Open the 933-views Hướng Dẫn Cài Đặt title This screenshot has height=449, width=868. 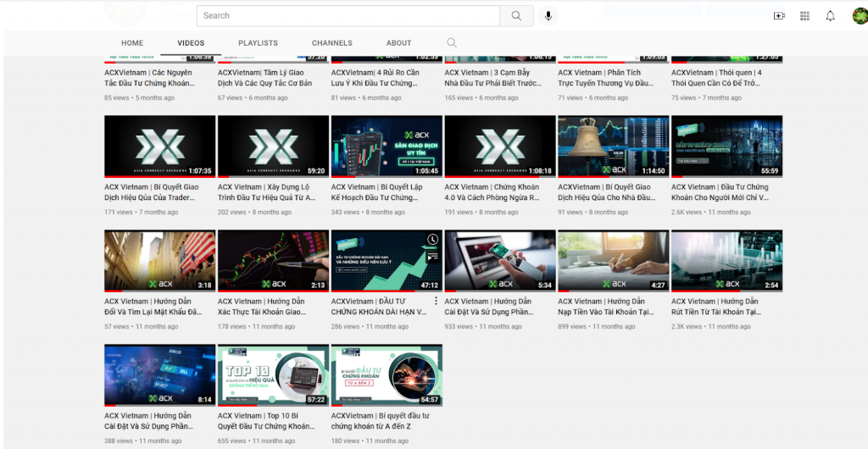click(489, 307)
